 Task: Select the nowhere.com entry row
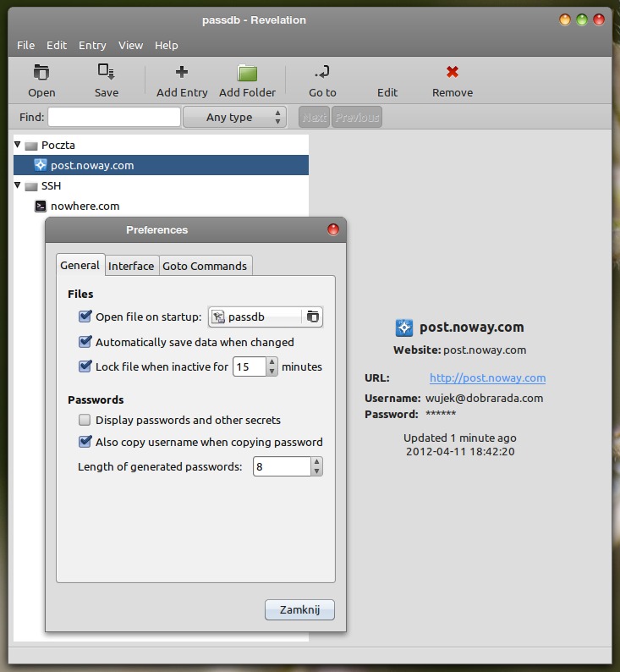tap(161, 207)
